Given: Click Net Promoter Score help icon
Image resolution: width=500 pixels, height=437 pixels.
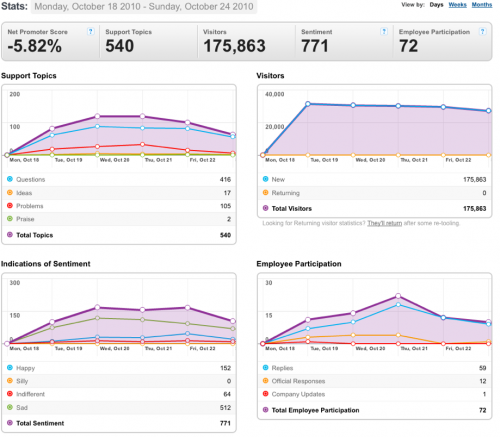Looking at the screenshot, I should 90,32.
